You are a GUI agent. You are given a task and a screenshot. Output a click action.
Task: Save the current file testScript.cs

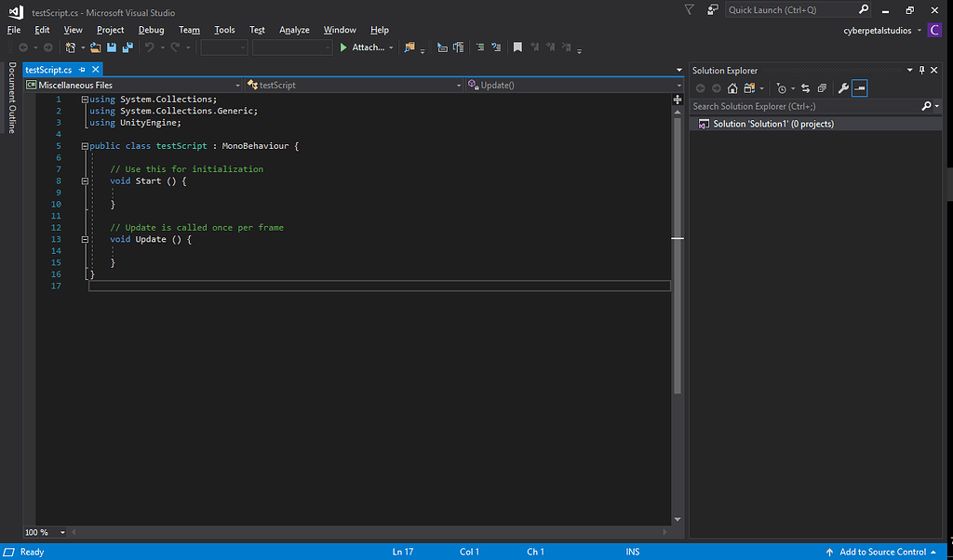[x=111, y=47]
